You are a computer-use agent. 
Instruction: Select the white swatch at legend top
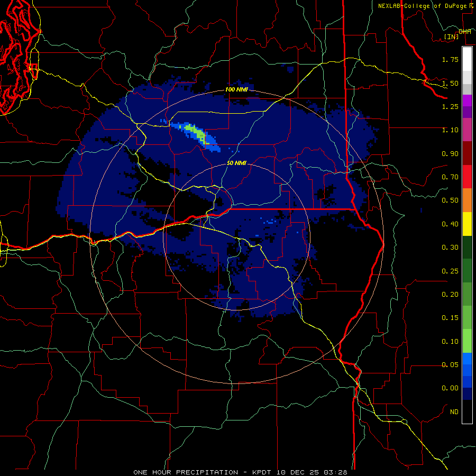point(467,59)
